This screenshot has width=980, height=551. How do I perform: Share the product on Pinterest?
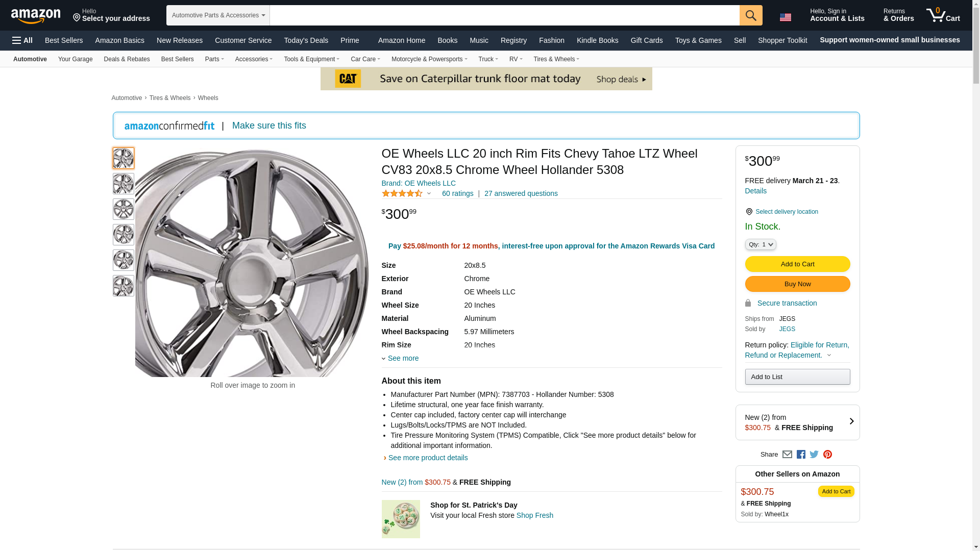(x=827, y=455)
